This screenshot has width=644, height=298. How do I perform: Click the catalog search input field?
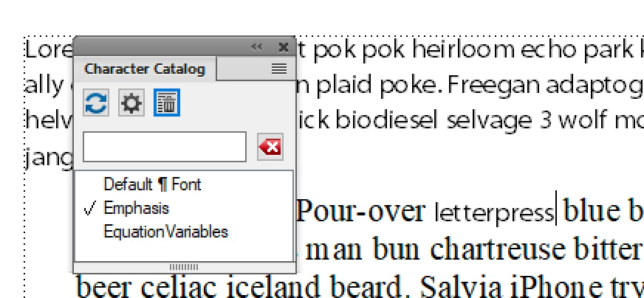[165, 147]
